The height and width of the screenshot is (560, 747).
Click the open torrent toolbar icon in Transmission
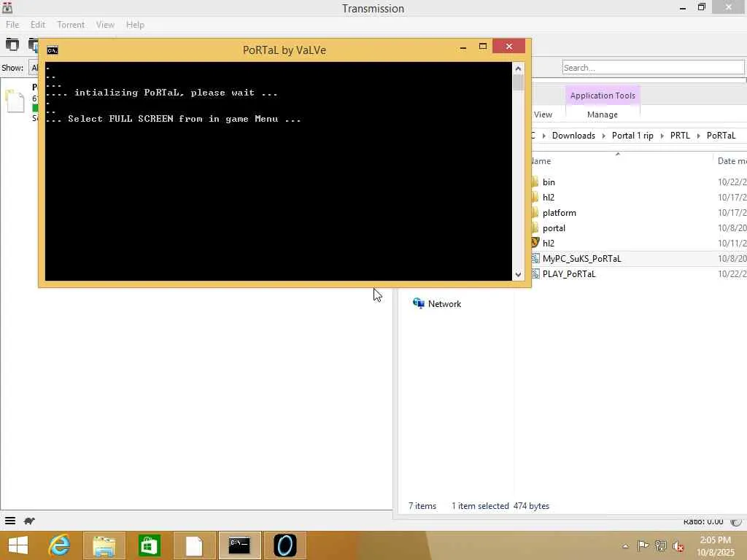[x=12, y=44]
